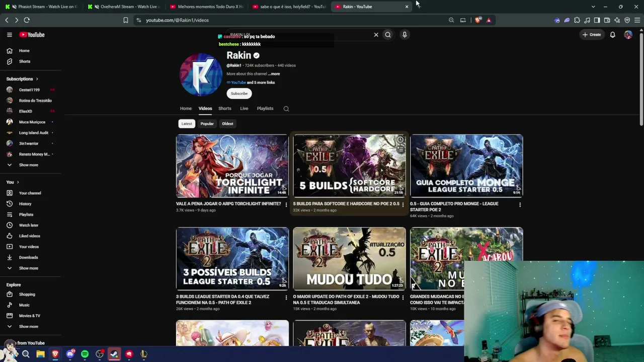Open Brave Rewards triangle icon
This screenshot has width=644, height=362.
pyautogui.click(x=489, y=20)
